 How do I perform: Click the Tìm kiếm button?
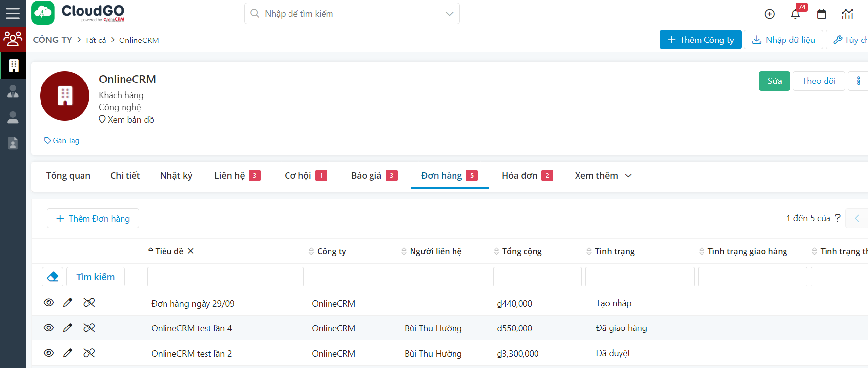tap(95, 277)
